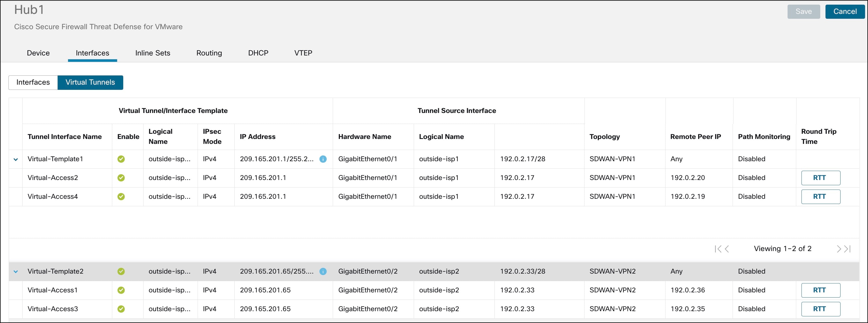Viewport: 868px width, 323px height.
Task: Toggle enable status for Virtual-Access1
Action: coord(122,290)
